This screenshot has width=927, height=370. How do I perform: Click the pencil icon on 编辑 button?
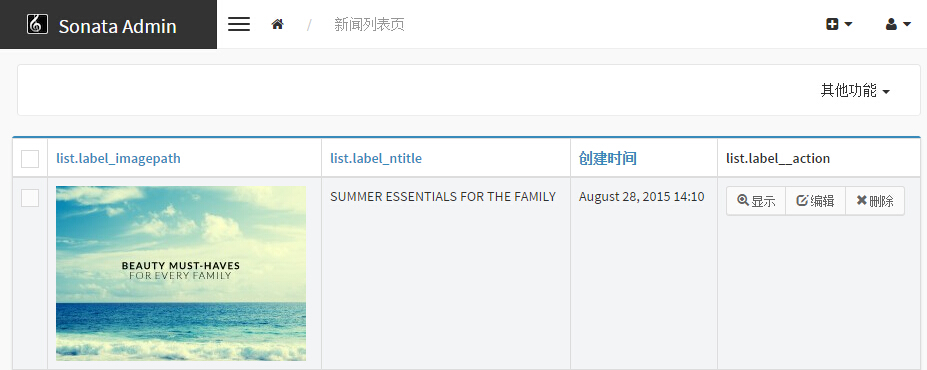point(802,200)
